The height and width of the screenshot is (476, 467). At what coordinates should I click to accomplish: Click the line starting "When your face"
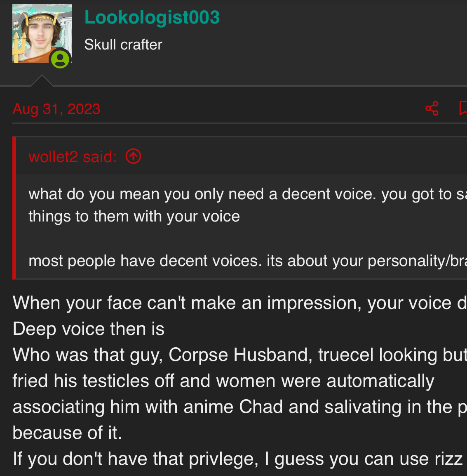239,303
